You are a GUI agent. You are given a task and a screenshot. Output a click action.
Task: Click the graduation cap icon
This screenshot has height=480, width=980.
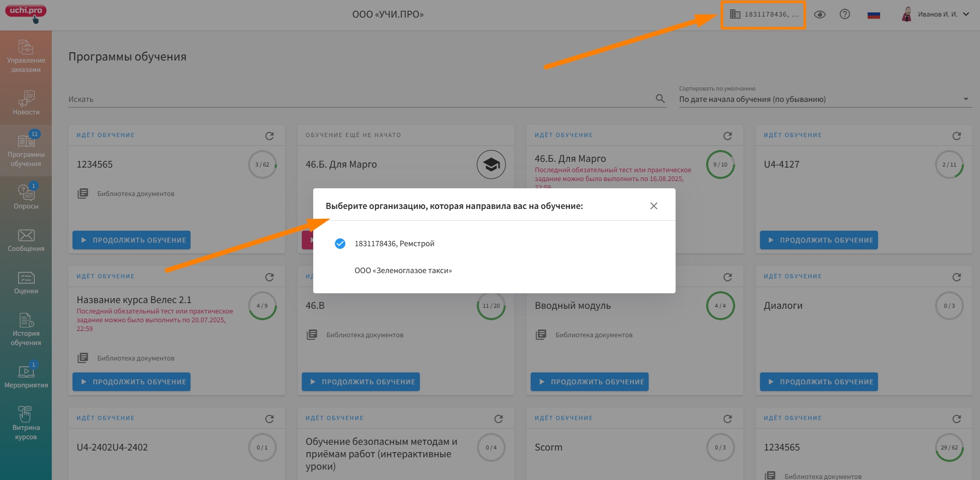pos(491,164)
